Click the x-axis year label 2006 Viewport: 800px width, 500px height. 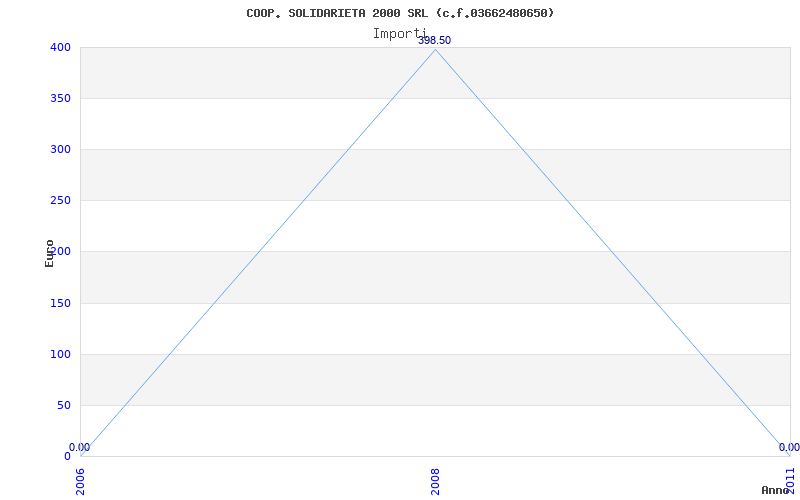[x=81, y=482]
